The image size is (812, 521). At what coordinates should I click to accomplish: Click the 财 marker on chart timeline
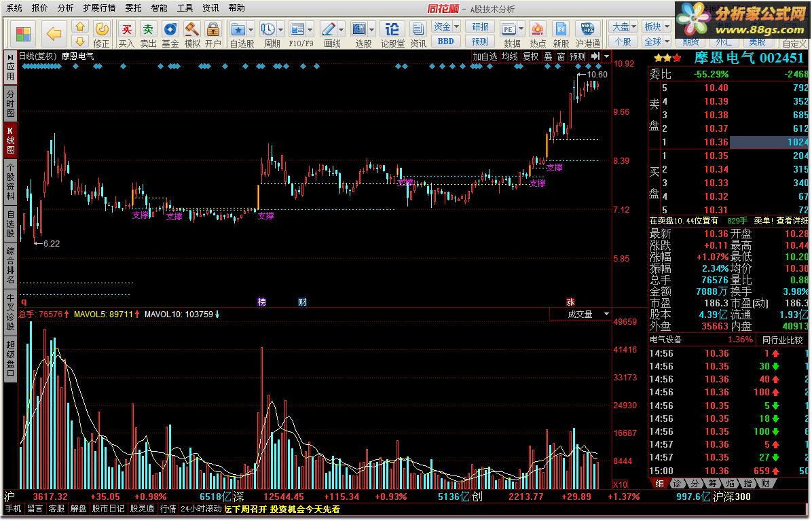click(302, 302)
